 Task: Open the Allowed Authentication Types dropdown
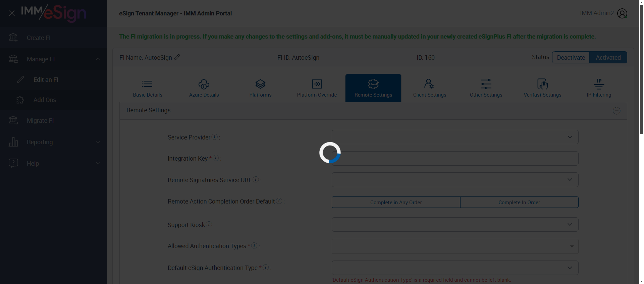coord(455,246)
